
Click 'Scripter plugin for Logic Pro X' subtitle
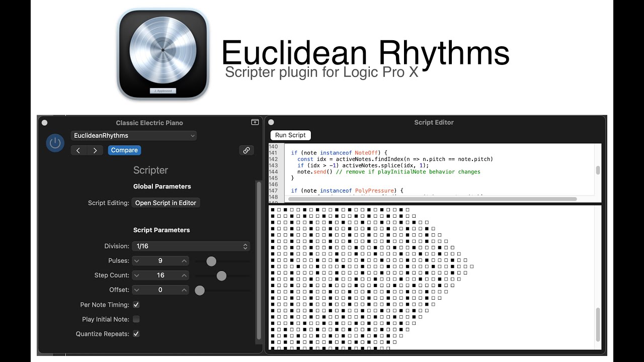(x=321, y=72)
